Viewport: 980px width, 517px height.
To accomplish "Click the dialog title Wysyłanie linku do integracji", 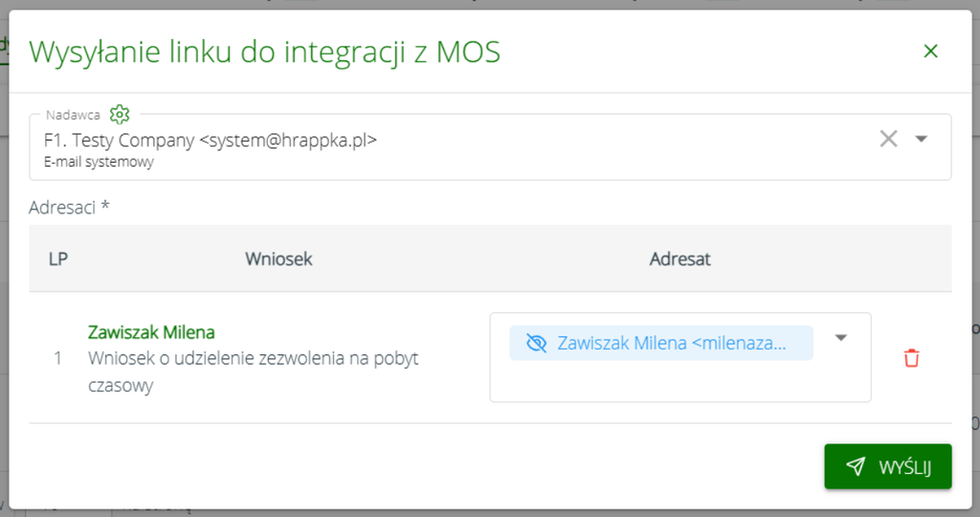I will pos(264,52).
